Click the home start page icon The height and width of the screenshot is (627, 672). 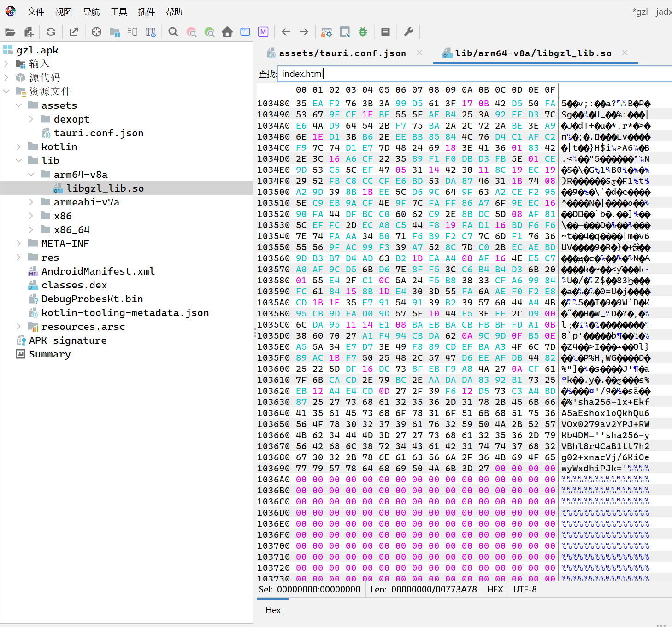point(227,32)
